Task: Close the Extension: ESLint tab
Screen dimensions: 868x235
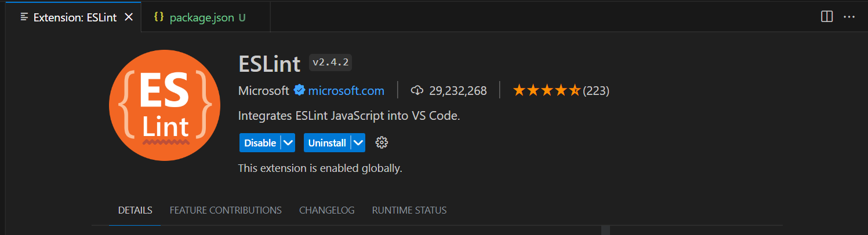Action: pos(129,17)
